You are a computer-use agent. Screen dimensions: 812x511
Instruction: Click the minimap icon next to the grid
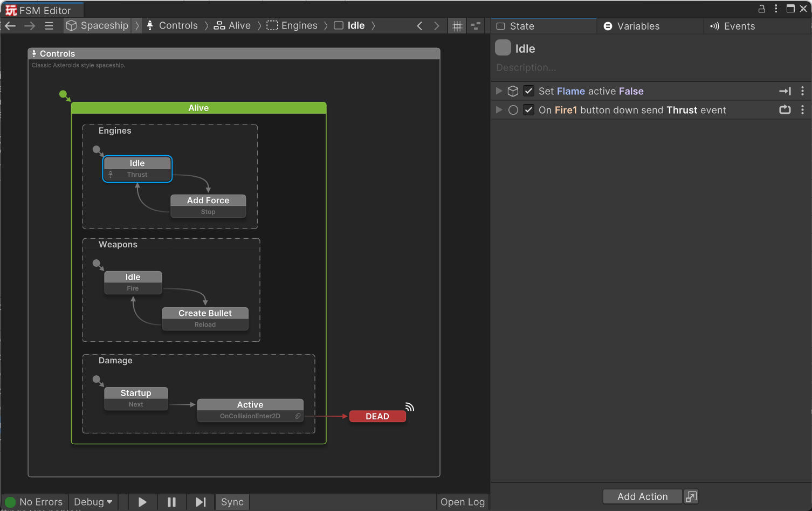475,26
